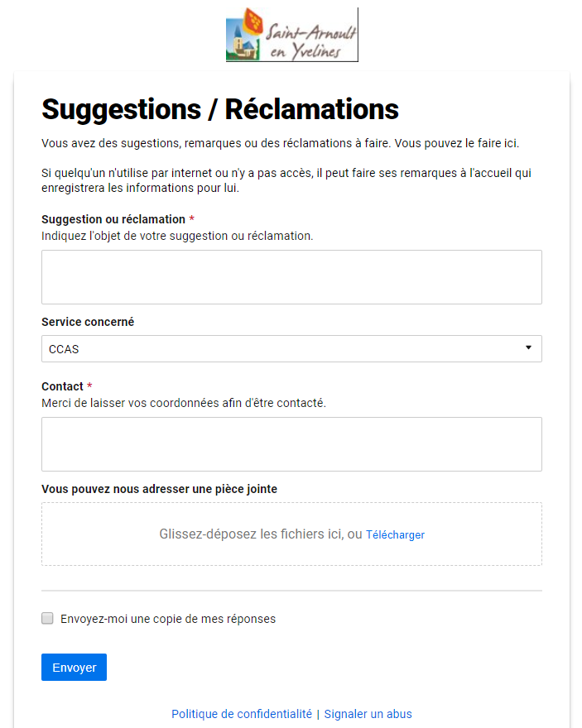Click the 'Suggestions / Réclamations' heading
Screen dimensions: 582x728
tap(220, 109)
